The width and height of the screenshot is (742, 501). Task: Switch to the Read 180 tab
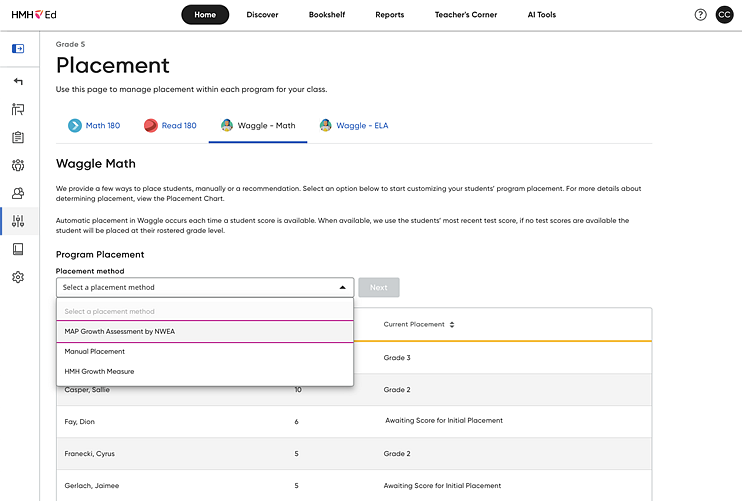pyautogui.click(x=170, y=125)
